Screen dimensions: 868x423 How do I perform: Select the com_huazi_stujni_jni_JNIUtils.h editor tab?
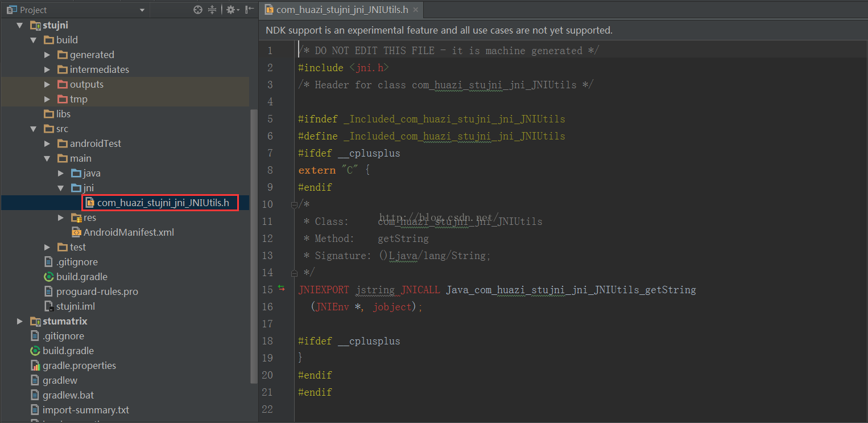click(x=341, y=10)
